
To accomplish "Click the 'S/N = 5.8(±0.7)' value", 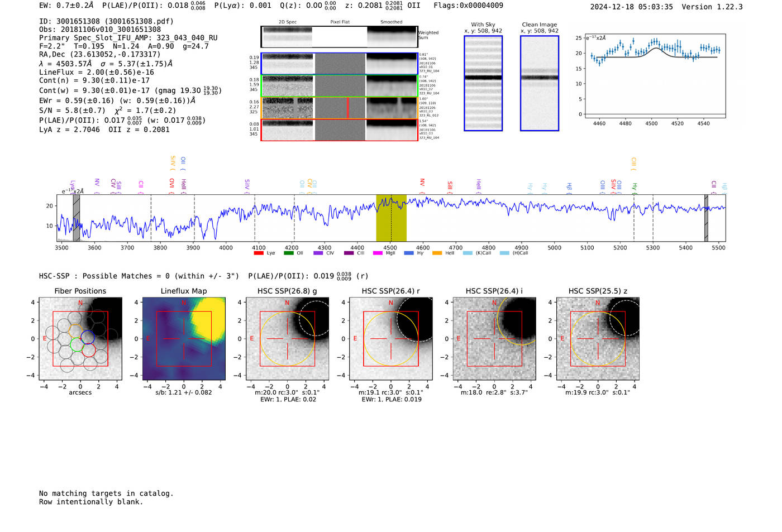I will pyautogui.click(x=72, y=111).
